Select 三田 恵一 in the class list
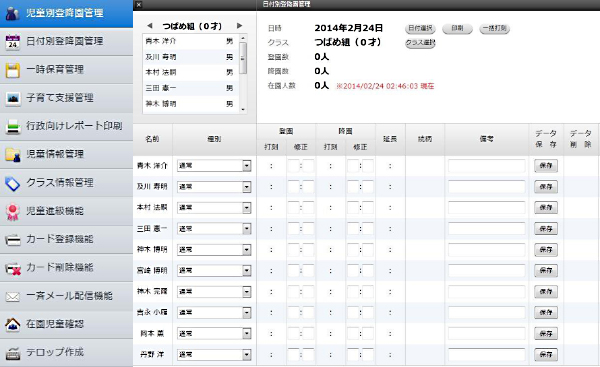Viewport: 600px width, 367px height. click(x=191, y=88)
